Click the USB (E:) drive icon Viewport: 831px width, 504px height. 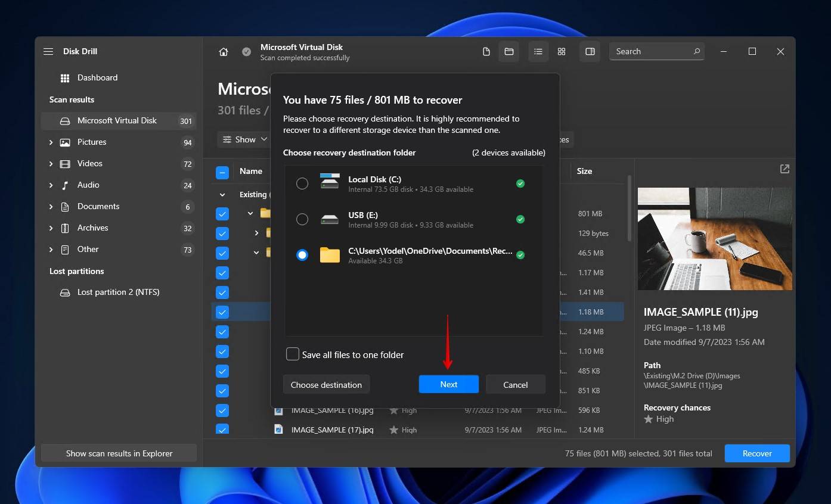click(x=330, y=219)
